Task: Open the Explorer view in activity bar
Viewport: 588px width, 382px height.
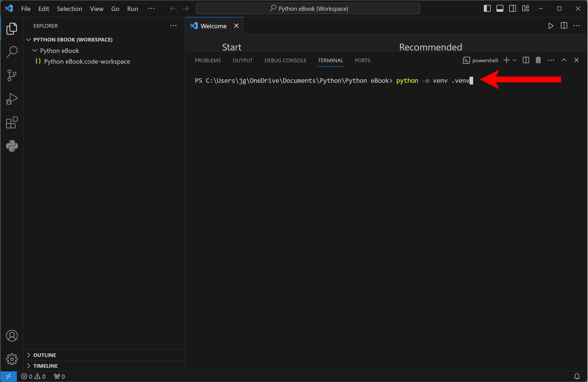Action: pyautogui.click(x=12, y=28)
